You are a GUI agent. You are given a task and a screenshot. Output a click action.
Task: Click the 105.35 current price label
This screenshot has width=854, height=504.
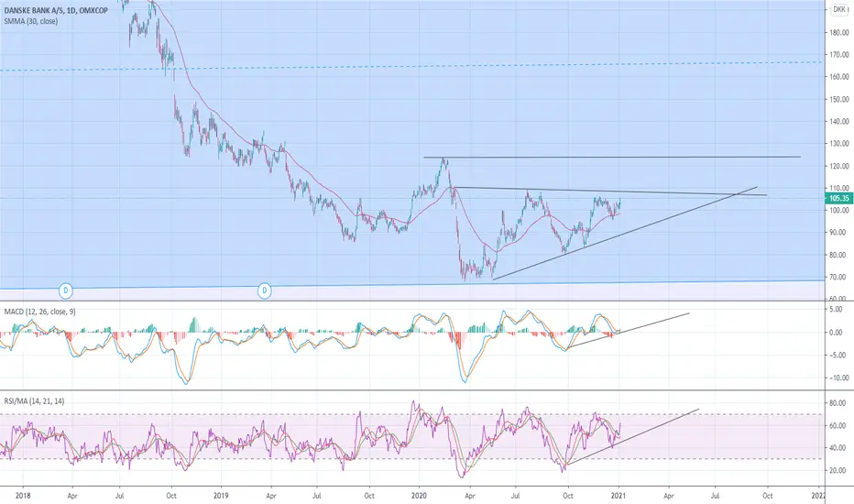838,198
